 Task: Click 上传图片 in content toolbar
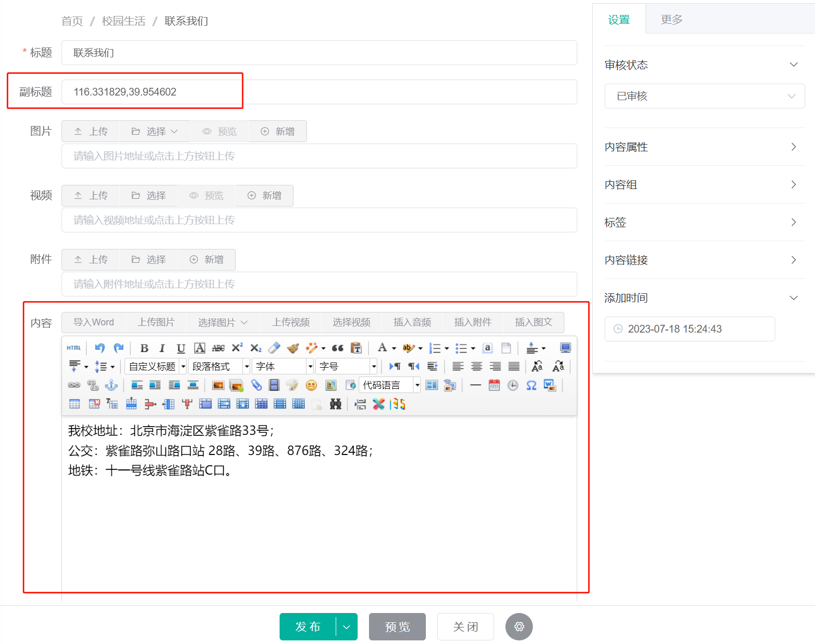tap(156, 322)
